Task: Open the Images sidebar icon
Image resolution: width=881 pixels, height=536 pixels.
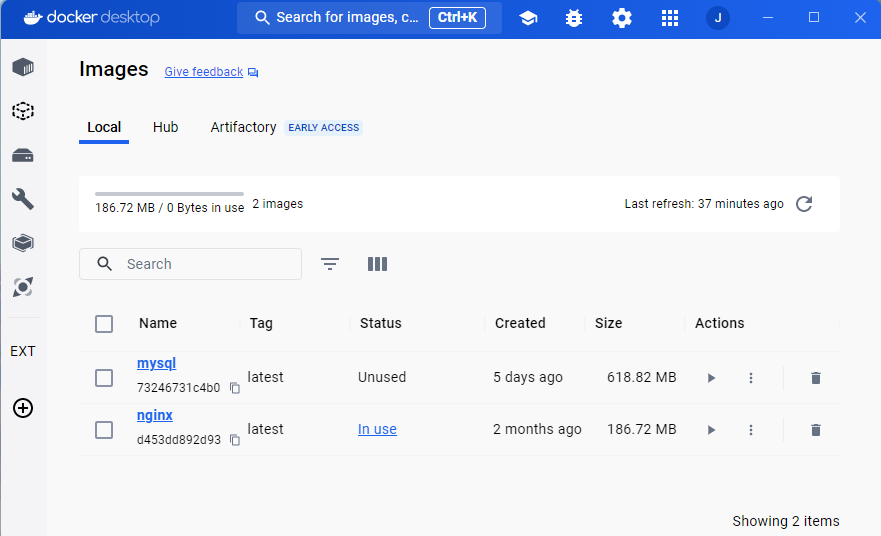Action: [x=23, y=111]
